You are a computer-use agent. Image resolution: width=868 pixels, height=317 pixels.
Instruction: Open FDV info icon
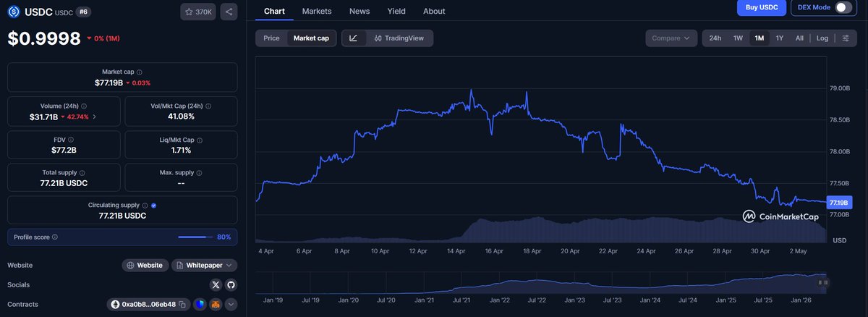coord(70,139)
